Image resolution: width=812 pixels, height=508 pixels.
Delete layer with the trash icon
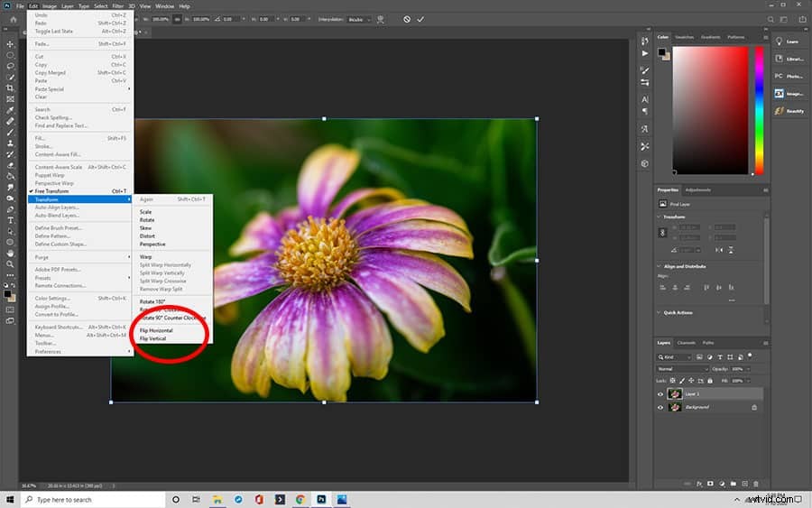[756, 484]
